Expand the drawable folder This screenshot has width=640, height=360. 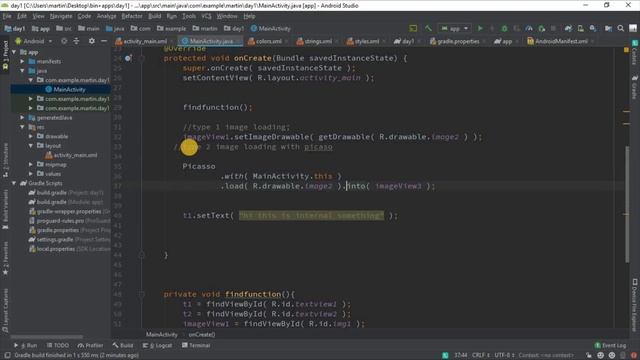(x=31, y=136)
